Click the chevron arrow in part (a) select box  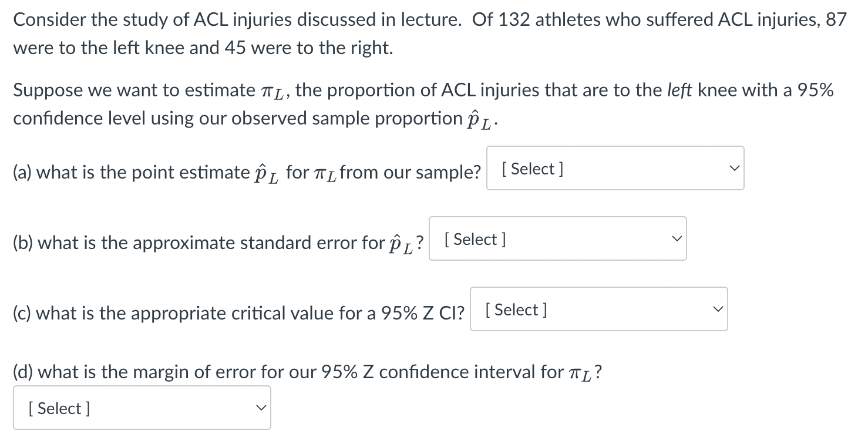(x=732, y=169)
